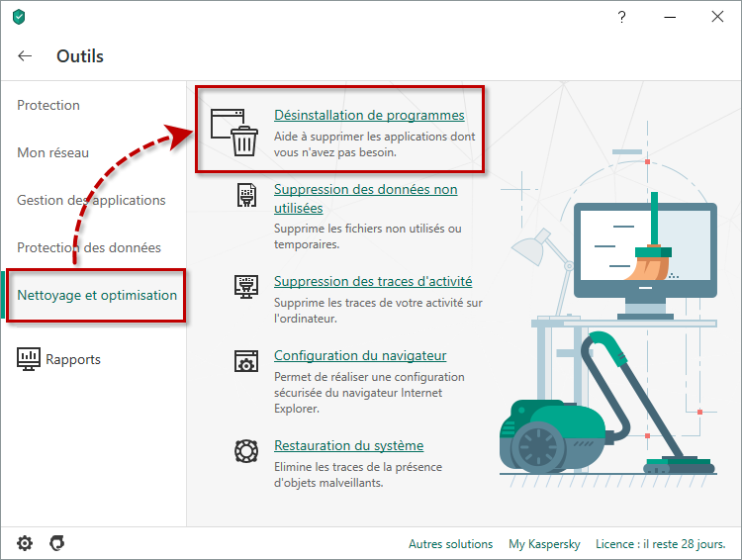742x560 pixels.
Task: Open Configuration du navigateur link
Action: 360,355
